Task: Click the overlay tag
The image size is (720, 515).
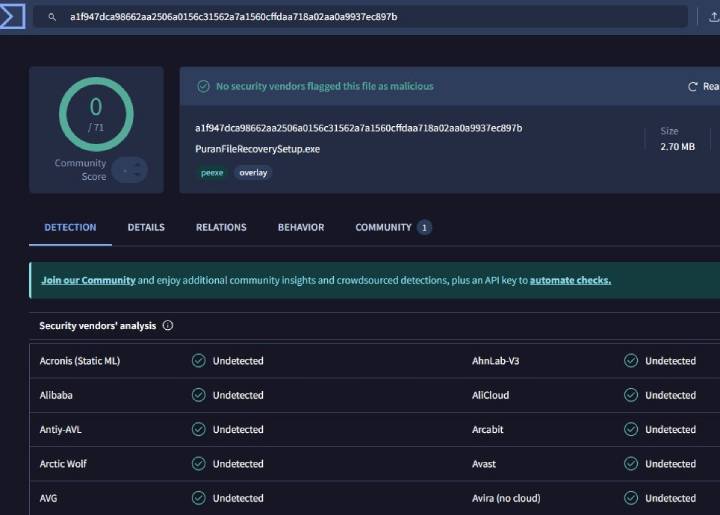Action: pyautogui.click(x=253, y=172)
